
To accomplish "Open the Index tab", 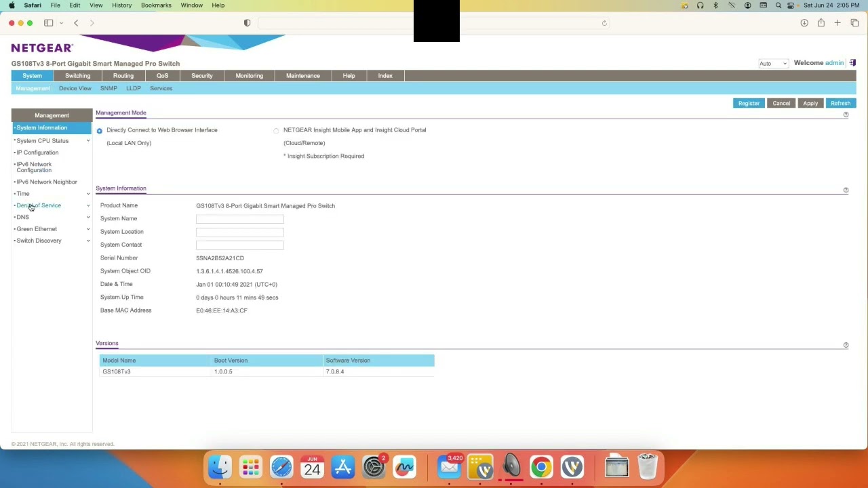I will point(385,76).
